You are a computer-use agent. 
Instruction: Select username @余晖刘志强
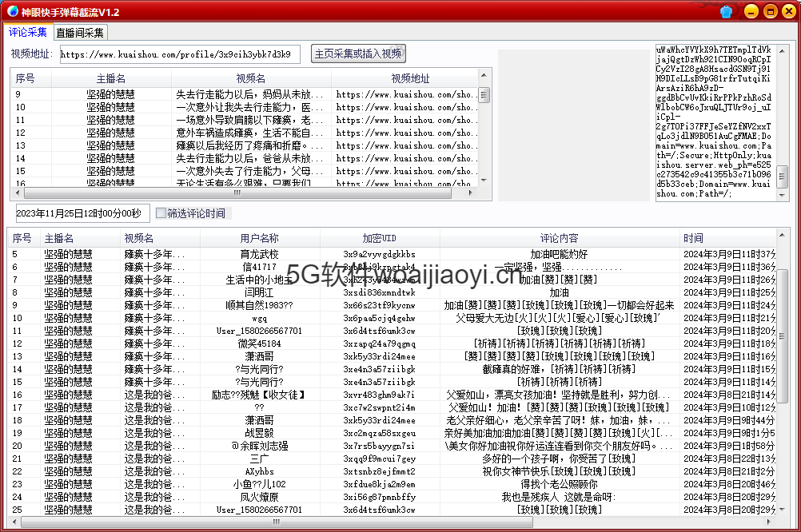[x=260, y=446]
